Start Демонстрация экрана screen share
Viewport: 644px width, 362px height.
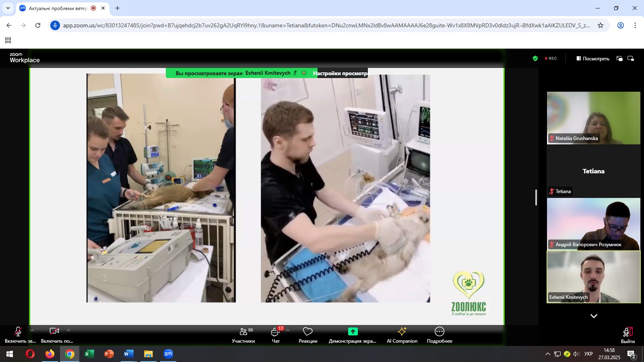pyautogui.click(x=353, y=335)
